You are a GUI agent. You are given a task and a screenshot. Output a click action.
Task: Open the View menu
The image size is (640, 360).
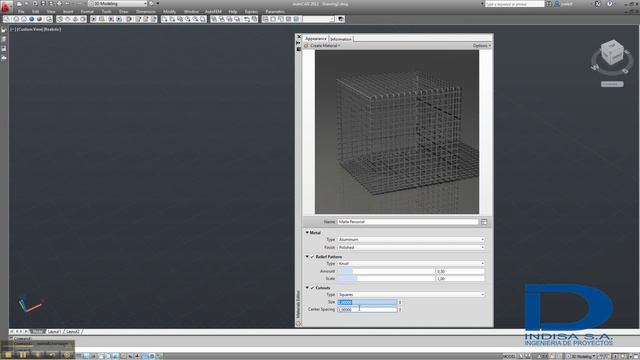point(51,12)
